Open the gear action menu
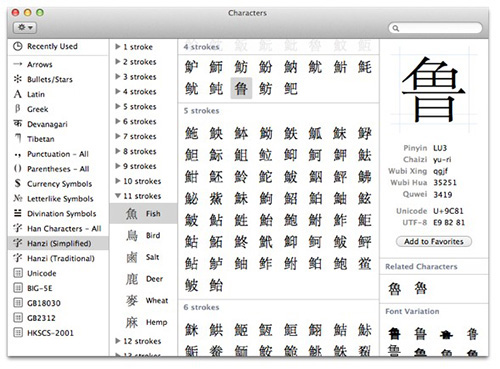500x369 pixels. (25, 27)
